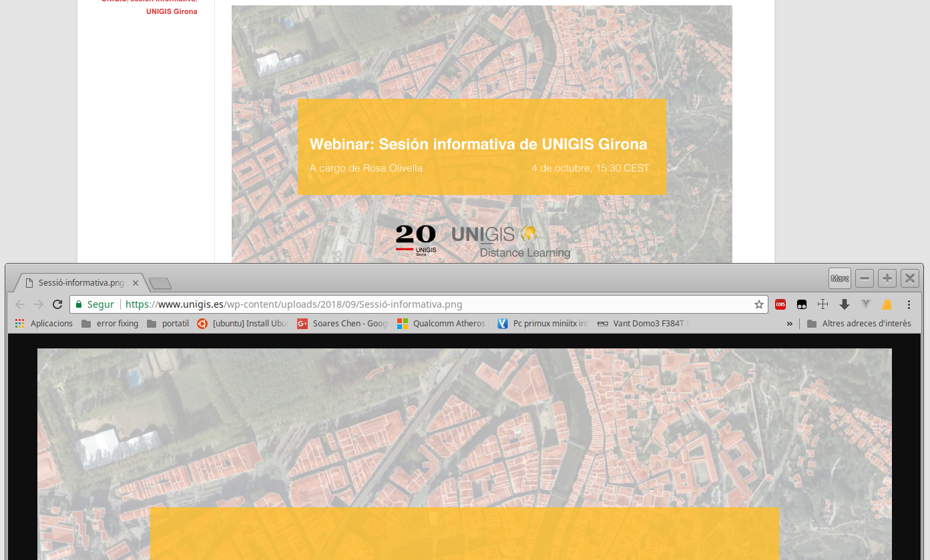Open the Chrome three-dot menu
The width and height of the screenshot is (930, 560).
909,304
